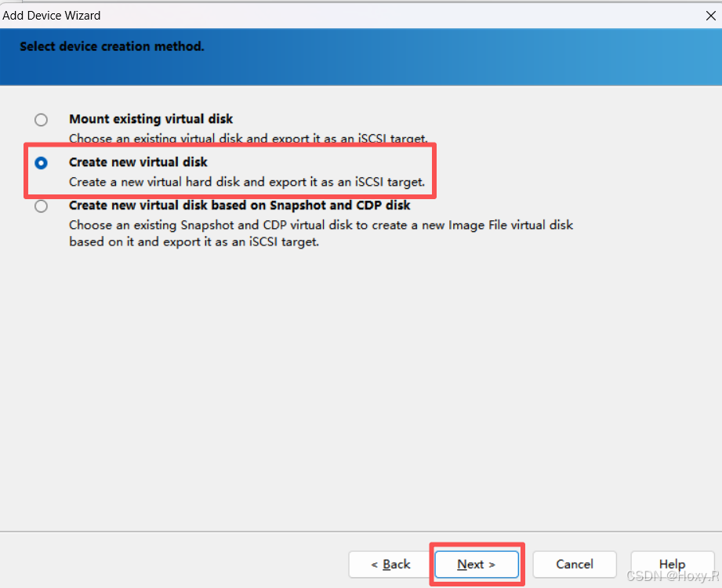The height and width of the screenshot is (588, 722).
Task: Choose the Create new virtual disk radio button
Action: (41, 163)
